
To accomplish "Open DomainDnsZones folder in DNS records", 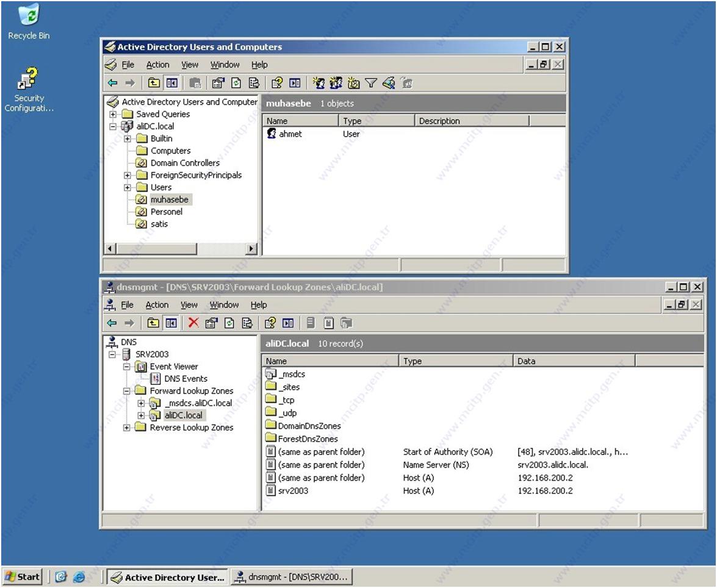I will (303, 426).
